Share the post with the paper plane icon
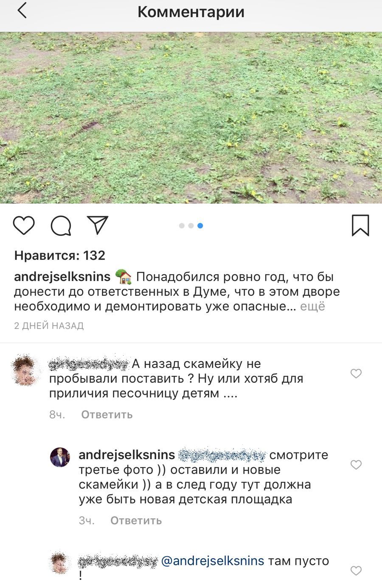Image resolution: width=382 pixels, height=588 pixels. [x=98, y=225]
